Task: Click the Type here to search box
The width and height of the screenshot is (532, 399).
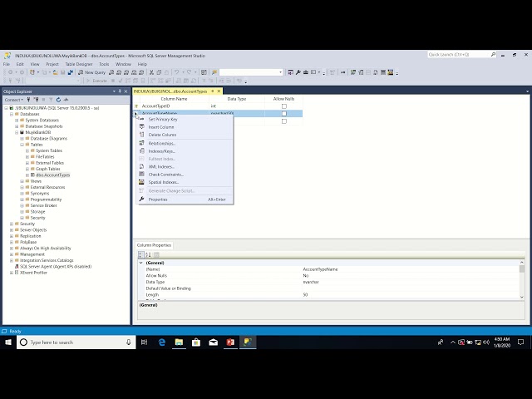Action: tap(76, 342)
